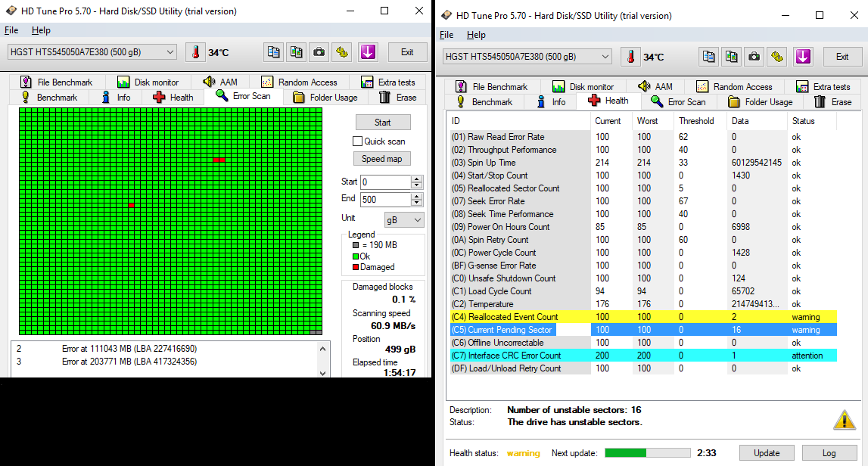Click single red damaged block in scan grid

tap(131, 205)
